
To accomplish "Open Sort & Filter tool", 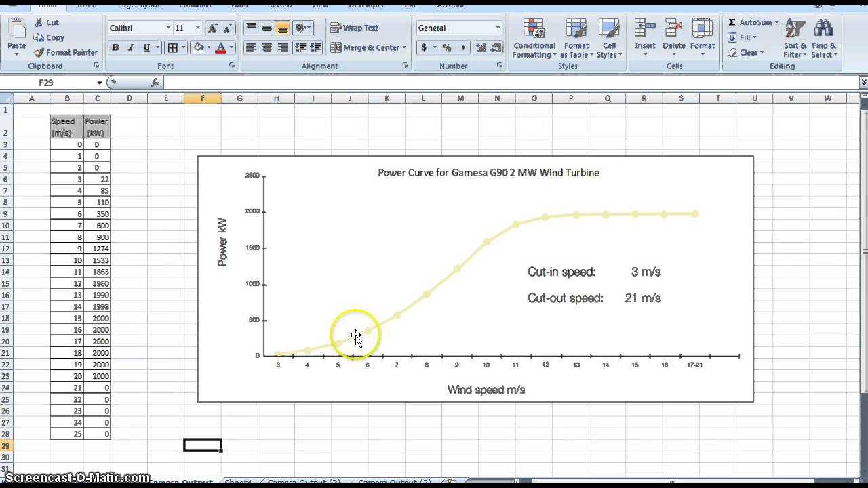I will click(x=795, y=37).
